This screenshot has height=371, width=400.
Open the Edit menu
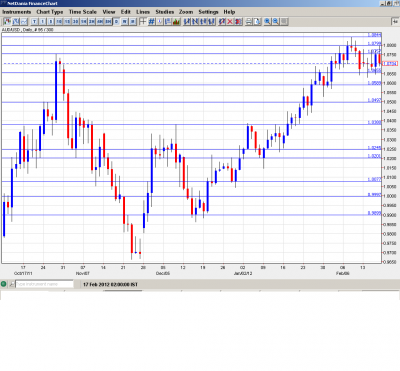126,12
